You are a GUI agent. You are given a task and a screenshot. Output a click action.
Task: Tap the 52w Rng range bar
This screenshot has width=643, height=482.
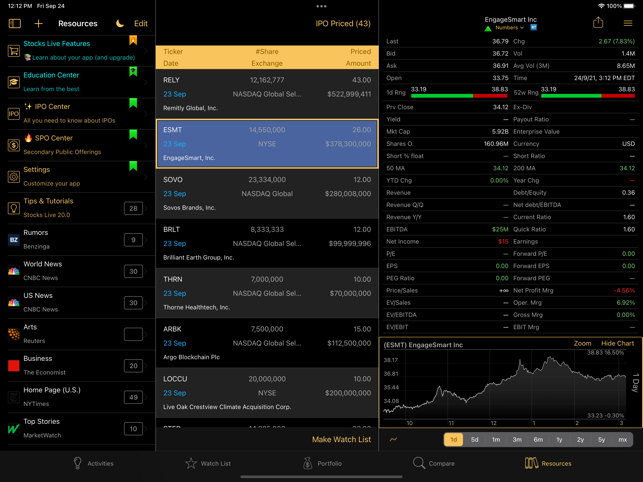[588, 96]
